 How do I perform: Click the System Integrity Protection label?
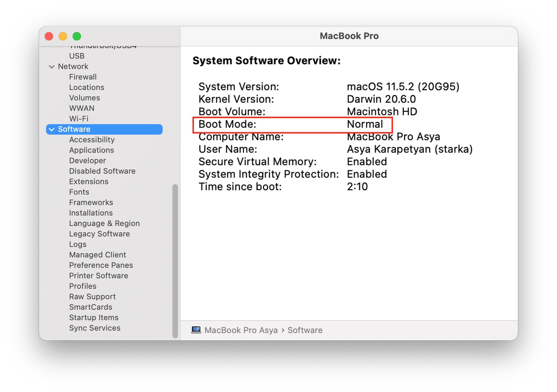(269, 174)
